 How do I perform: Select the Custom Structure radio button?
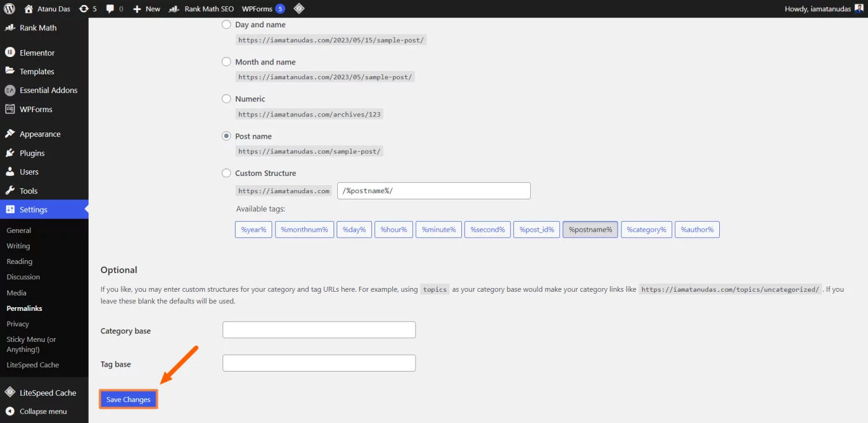226,173
